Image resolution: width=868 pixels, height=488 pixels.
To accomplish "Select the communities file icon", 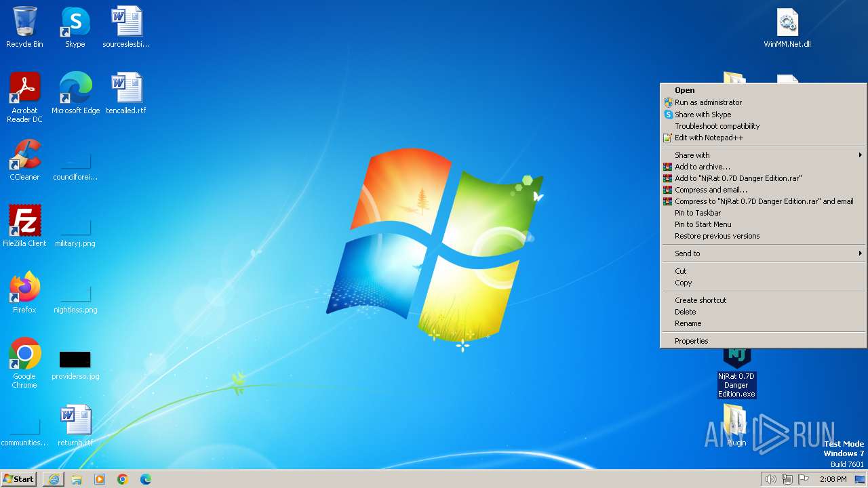I will pos(24,432).
